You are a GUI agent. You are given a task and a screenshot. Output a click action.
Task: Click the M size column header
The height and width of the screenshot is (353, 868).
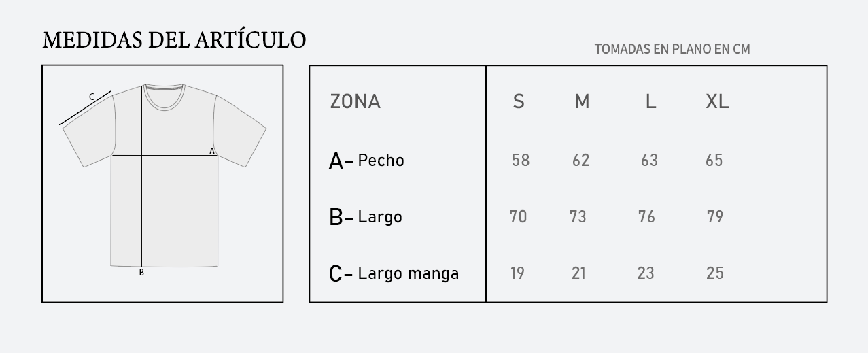pos(582,101)
